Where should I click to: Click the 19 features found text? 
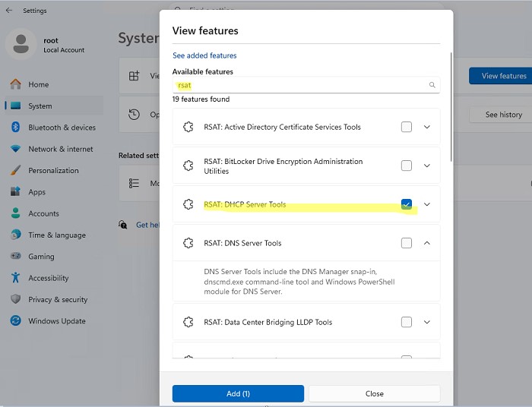pyautogui.click(x=201, y=99)
